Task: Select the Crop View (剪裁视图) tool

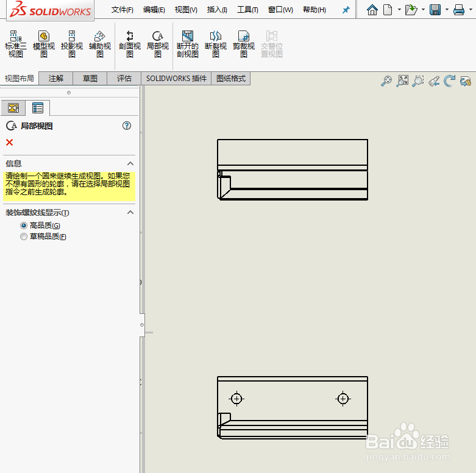Action: 243,44
